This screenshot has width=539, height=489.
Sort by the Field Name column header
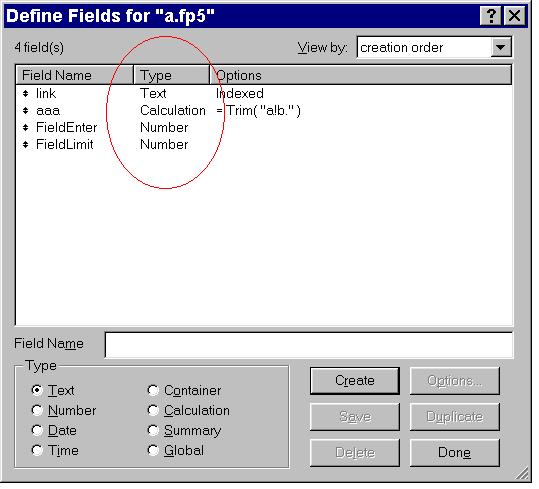[75, 75]
